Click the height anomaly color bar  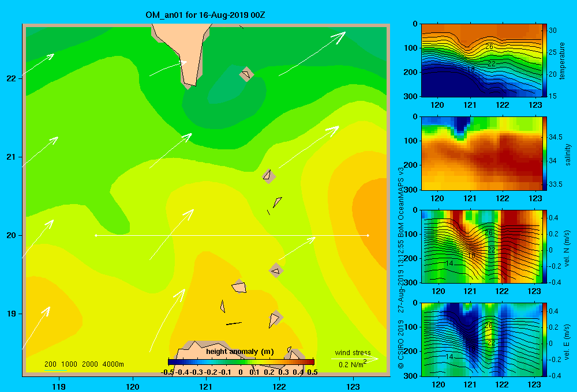(x=241, y=362)
